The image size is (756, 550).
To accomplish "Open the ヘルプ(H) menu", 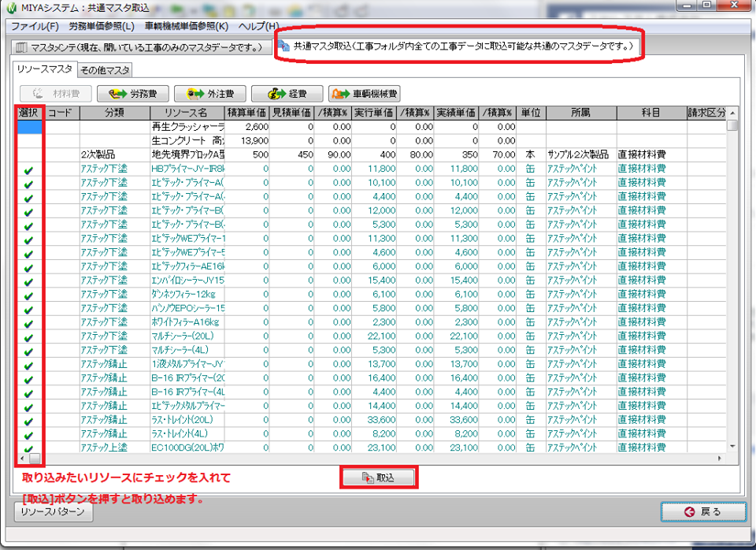I will (258, 26).
